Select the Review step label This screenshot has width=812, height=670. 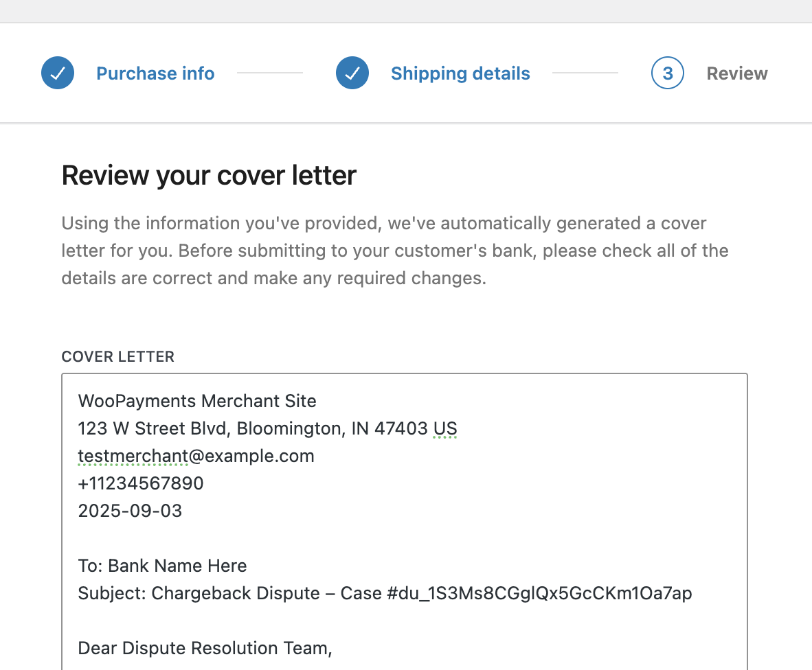737,73
